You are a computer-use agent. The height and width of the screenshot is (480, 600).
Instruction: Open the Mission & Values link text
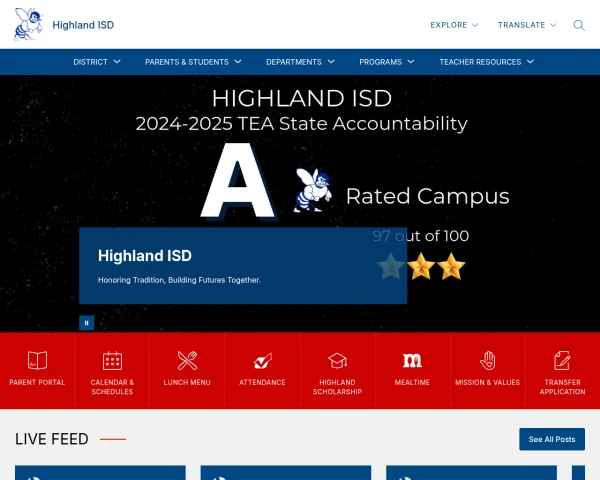coord(488,382)
